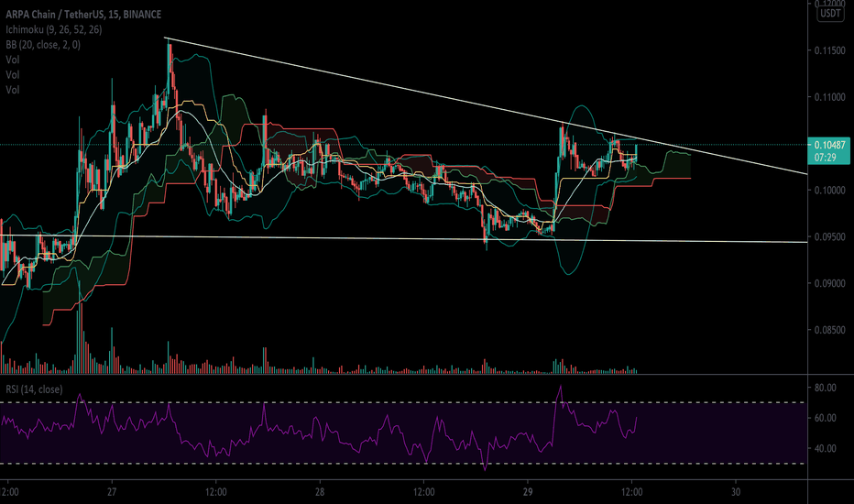Click the 0.10000 price axis label
This screenshot has width=854, height=504.
click(x=829, y=191)
